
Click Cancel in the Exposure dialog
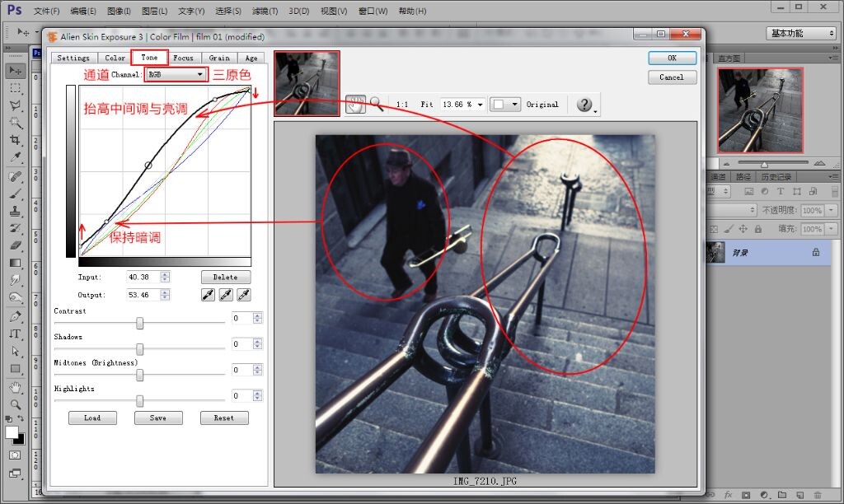point(673,77)
